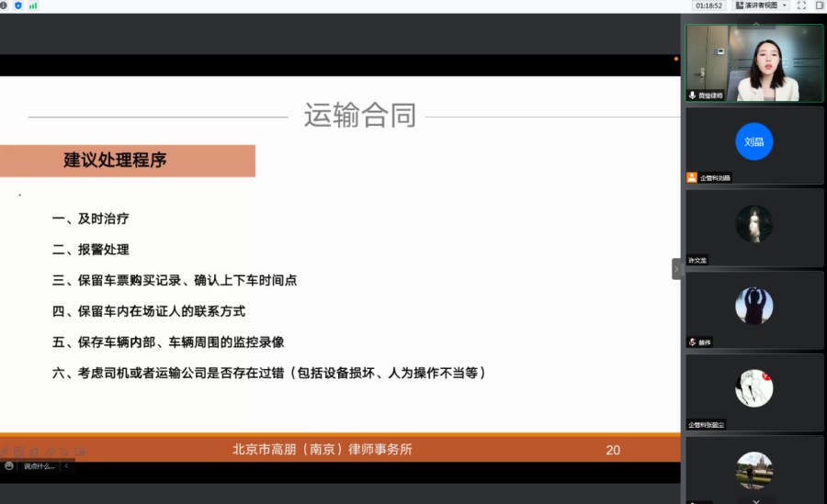This screenshot has height=504, width=827.
Task: Click the meeting info icon
Action: [4, 6]
